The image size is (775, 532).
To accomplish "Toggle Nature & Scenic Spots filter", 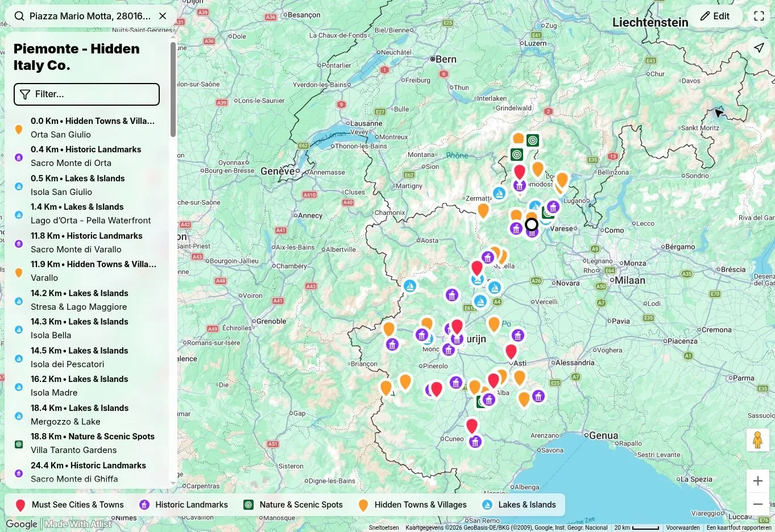I will (293, 505).
